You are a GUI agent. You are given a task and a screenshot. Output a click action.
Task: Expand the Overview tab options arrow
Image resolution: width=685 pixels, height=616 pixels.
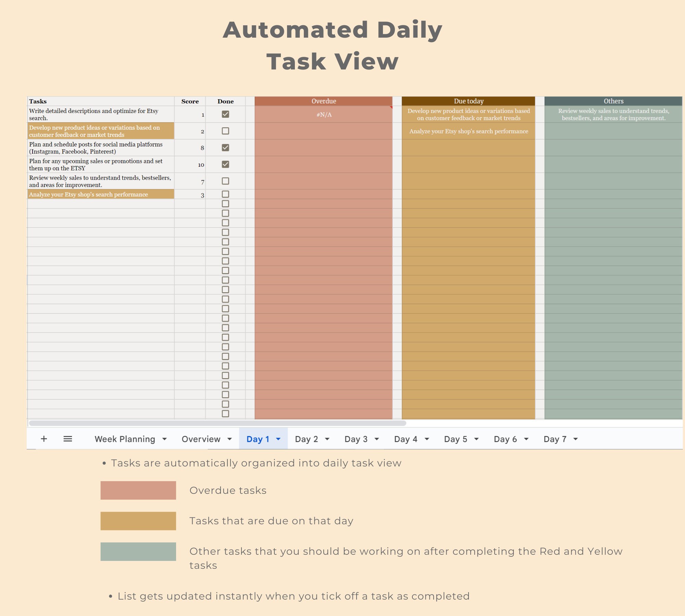click(x=229, y=439)
